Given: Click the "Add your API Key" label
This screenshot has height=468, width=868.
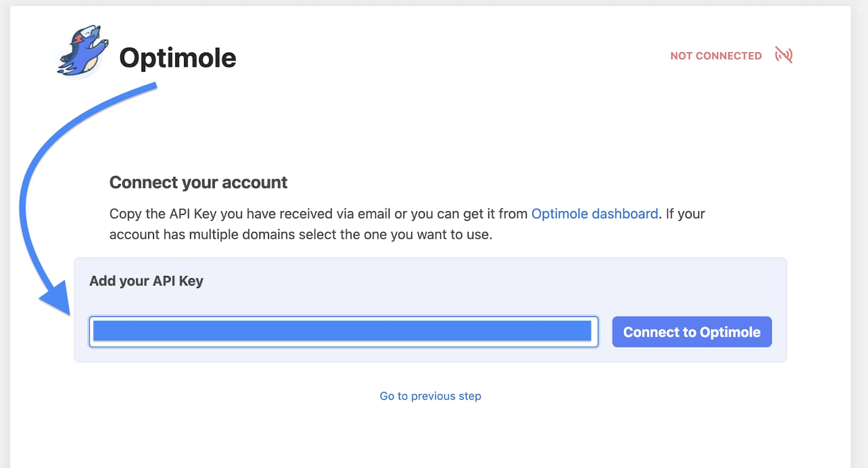Looking at the screenshot, I should [146, 281].
